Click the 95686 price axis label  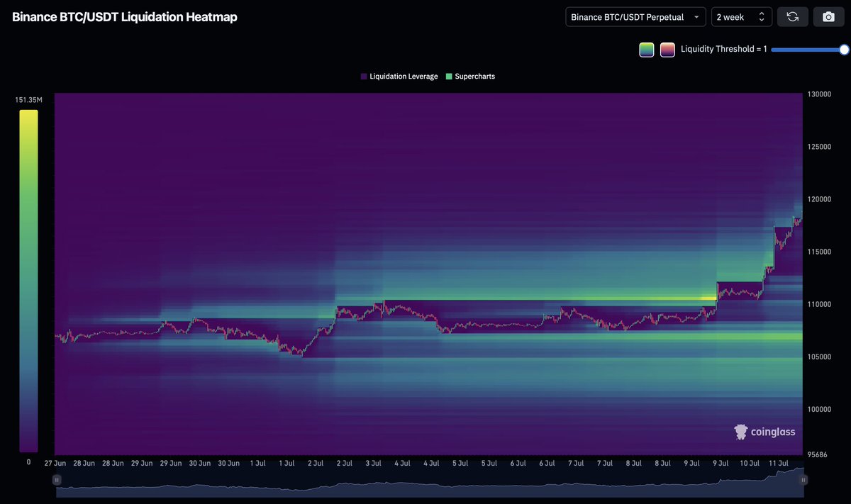coord(817,454)
